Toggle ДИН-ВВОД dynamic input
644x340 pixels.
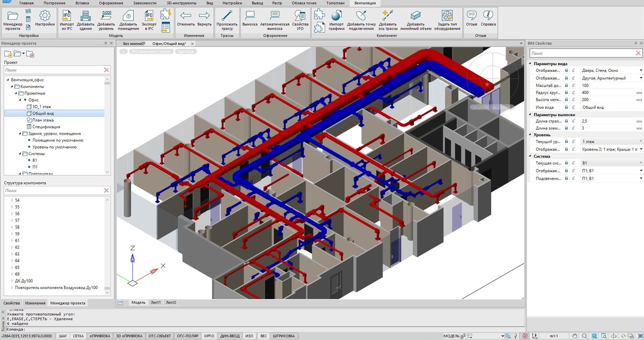(230, 336)
